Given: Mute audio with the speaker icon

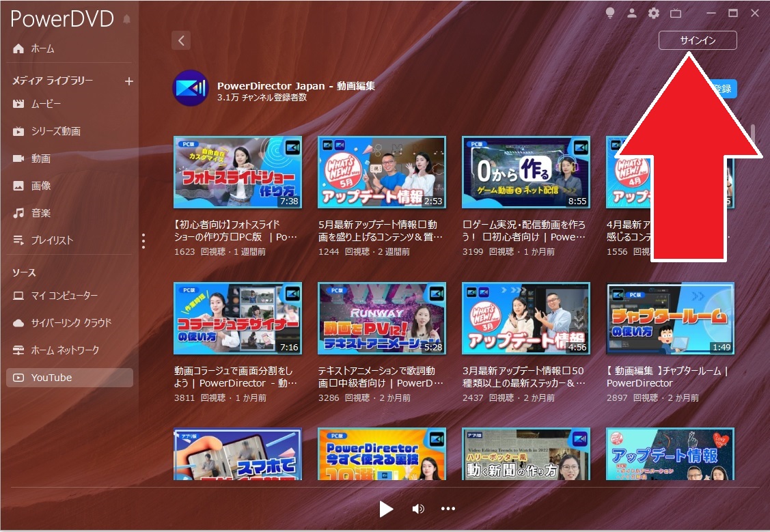Looking at the screenshot, I should click(x=418, y=509).
